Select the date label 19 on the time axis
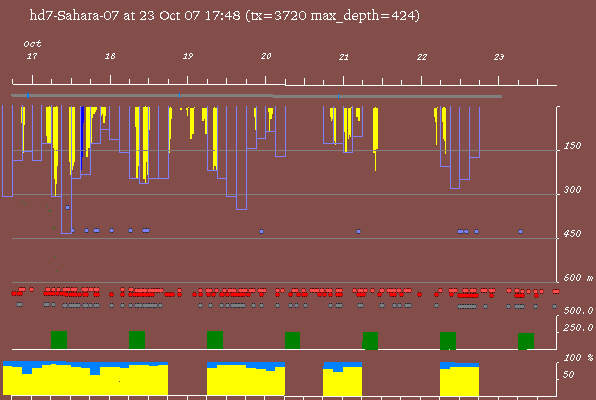The width and height of the screenshot is (596, 400). click(188, 56)
